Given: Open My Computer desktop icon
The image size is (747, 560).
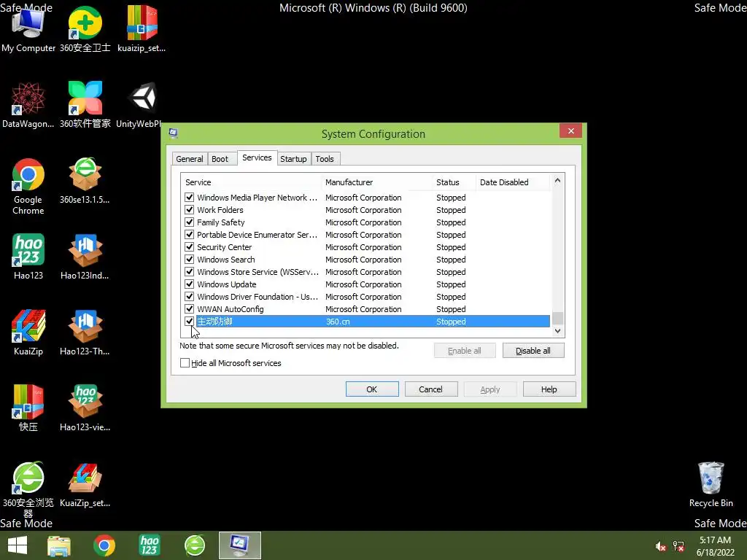Looking at the screenshot, I should click(x=28, y=29).
